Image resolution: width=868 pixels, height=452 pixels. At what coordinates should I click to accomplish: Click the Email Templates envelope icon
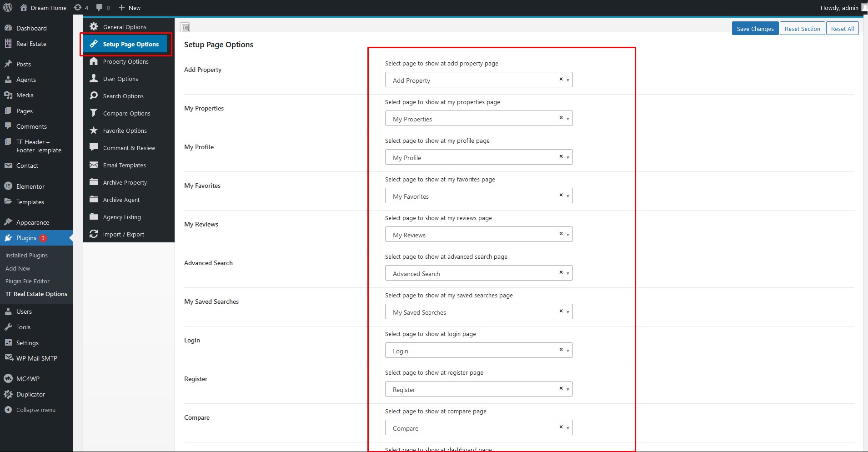94,165
